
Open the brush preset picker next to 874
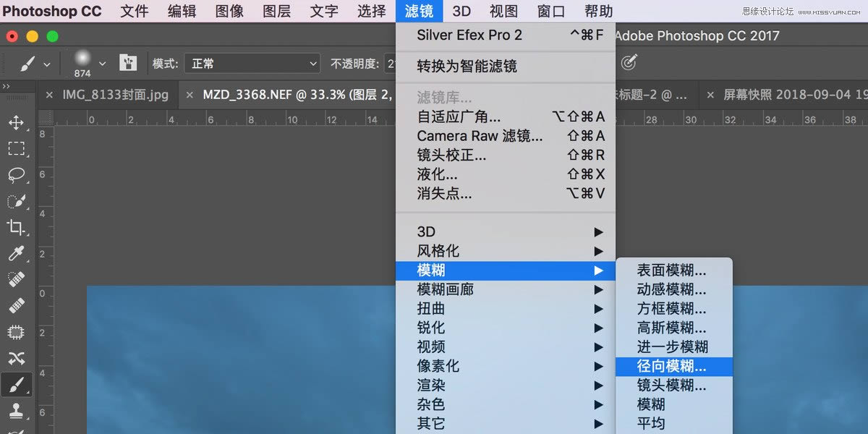pyautogui.click(x=102, y=63)
